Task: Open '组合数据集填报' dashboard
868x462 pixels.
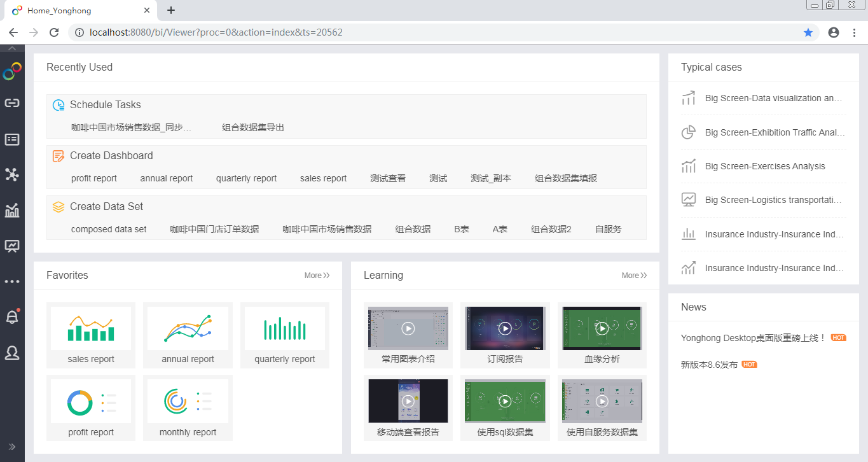Action: [566, 178]
